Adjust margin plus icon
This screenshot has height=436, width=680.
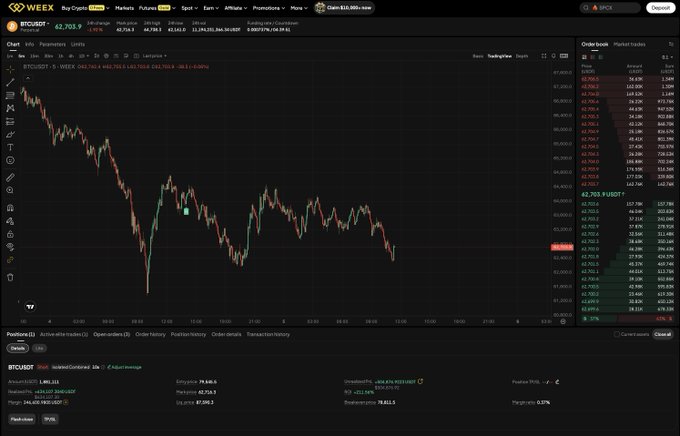click(65, 402)
